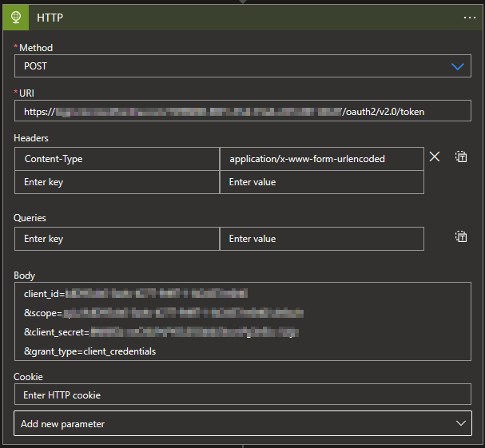485x448 pixels.
Task: Click the Queries Enter key field
Action: (117, 239)
